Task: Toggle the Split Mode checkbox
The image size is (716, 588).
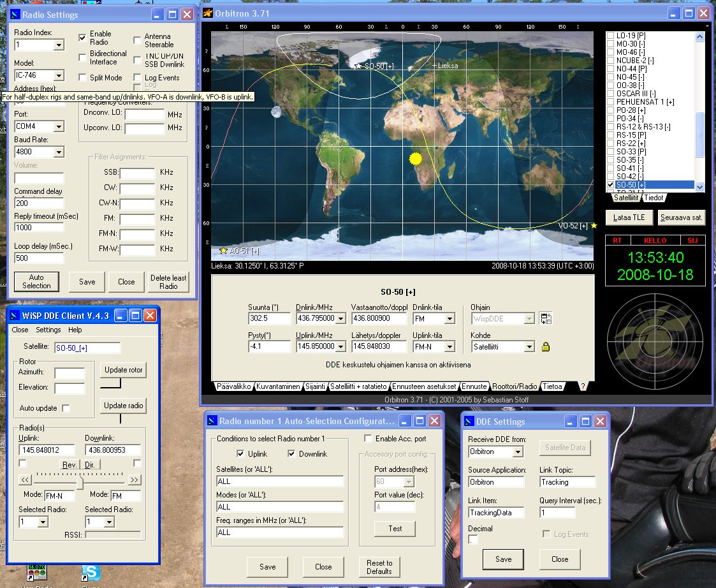Action: click(83, 78)
